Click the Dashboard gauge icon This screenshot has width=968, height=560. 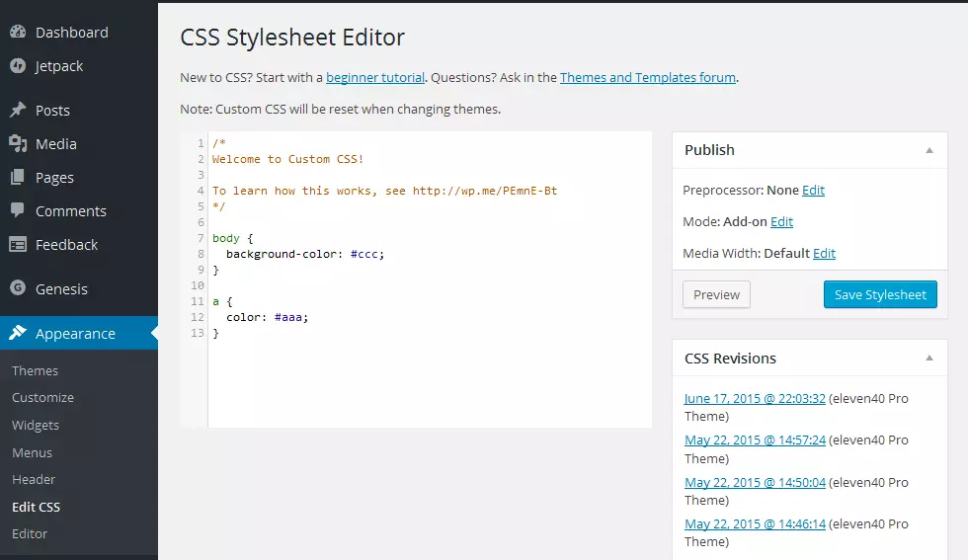click(x=18, y=33)
